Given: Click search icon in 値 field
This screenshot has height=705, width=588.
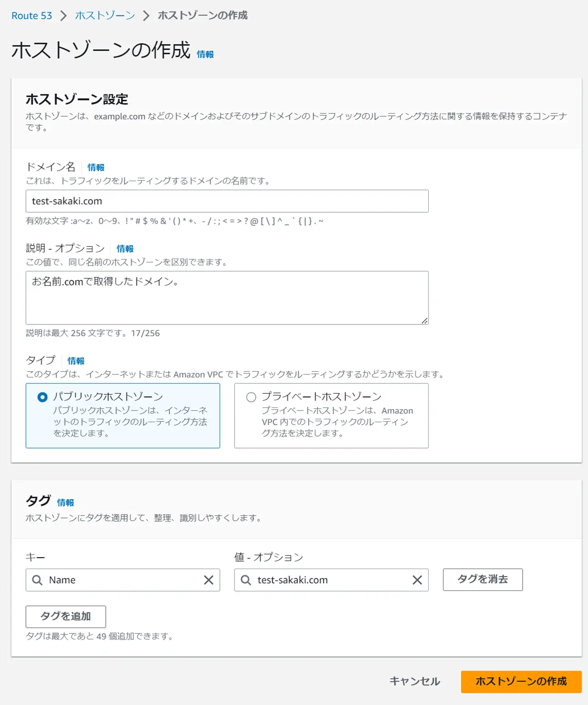Looking at the screenshot, I should click(246, 580).
